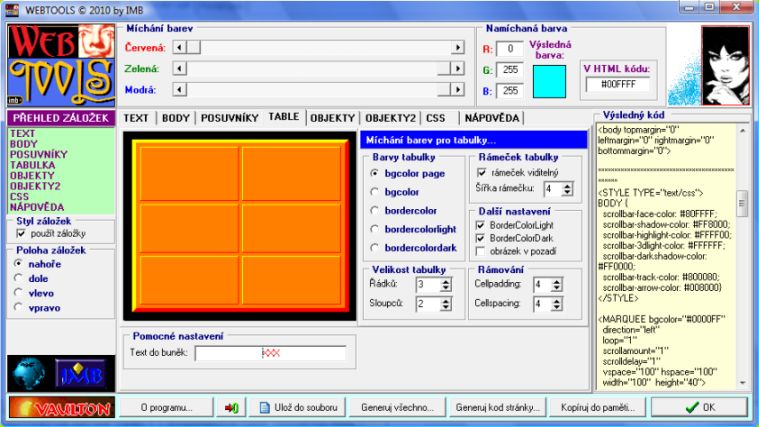
Task: Click the green arrow exit icon button
Action: [x=229, y=408]
